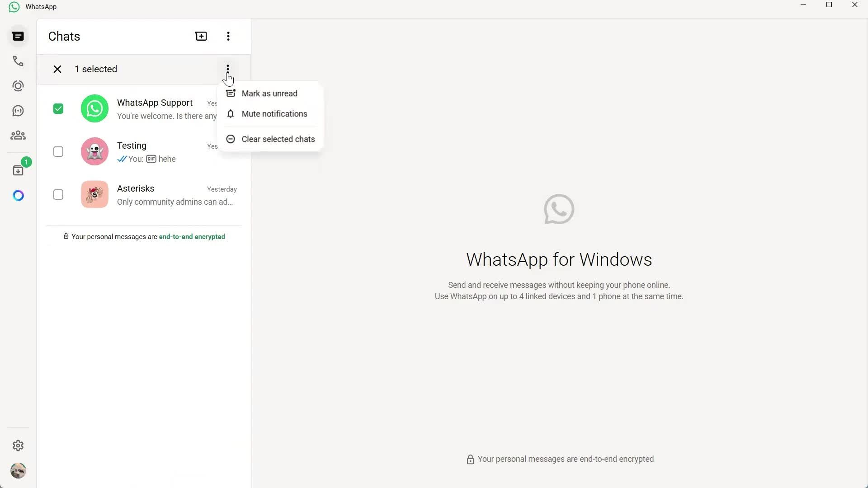This screenshot has height=488, width=868.
Task: Open the three-dot menu for selected chats
Action: (x=227, y=68)
